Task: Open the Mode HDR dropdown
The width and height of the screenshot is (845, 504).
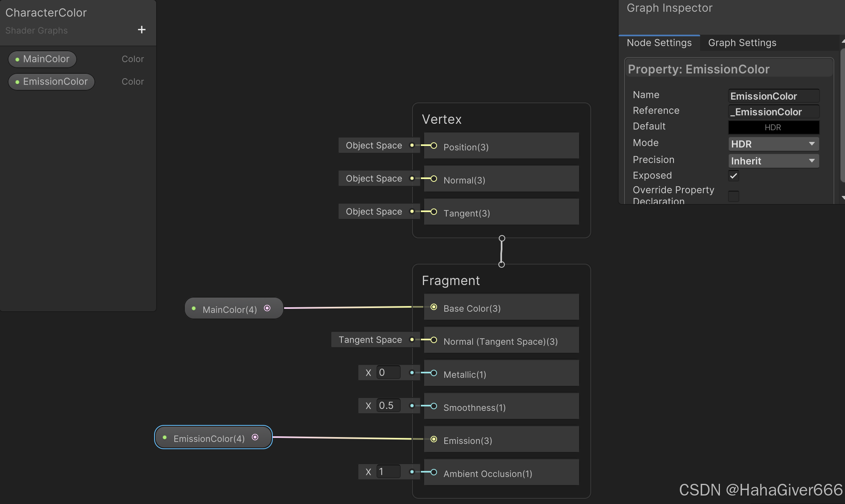Action: click(773, 144)
